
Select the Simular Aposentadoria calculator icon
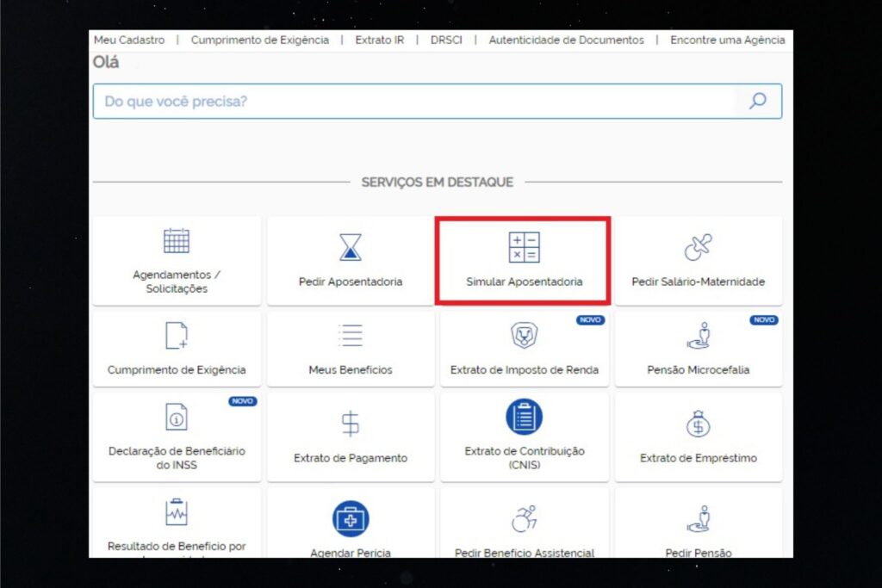pyautogui.click(x=524, y=248)
